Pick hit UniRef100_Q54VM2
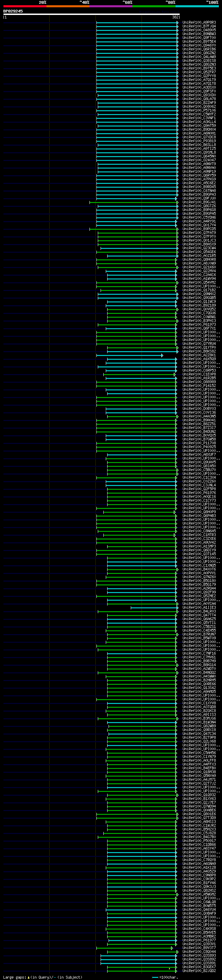222x980 pixels. [x=199, y=283]
